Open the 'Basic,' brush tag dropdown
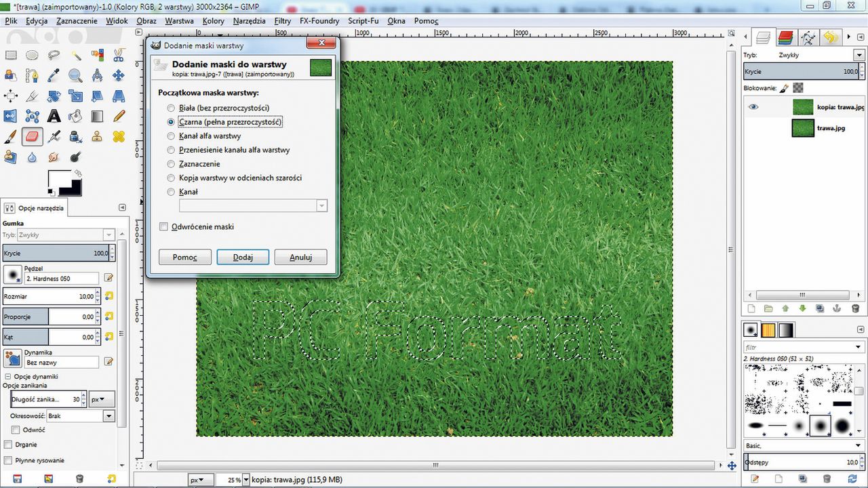Viewport: 868px width, 488px height. pos(804,446)
